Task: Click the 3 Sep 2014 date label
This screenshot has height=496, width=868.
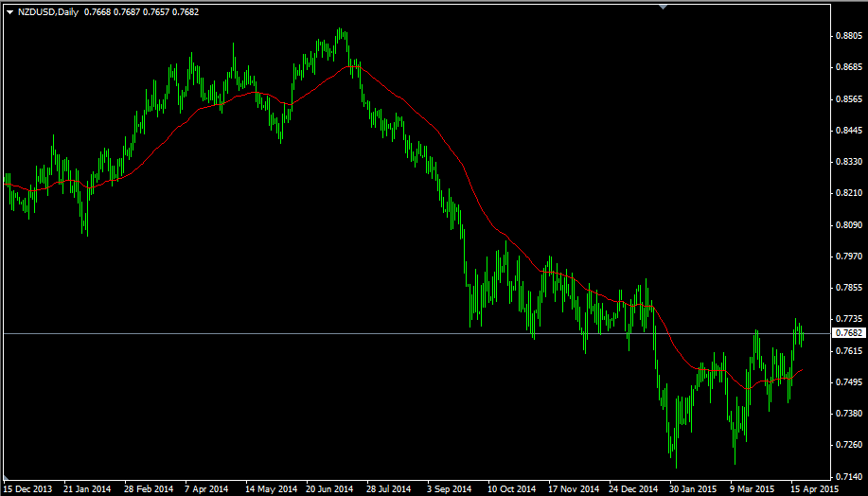Action: pos(449,489)
